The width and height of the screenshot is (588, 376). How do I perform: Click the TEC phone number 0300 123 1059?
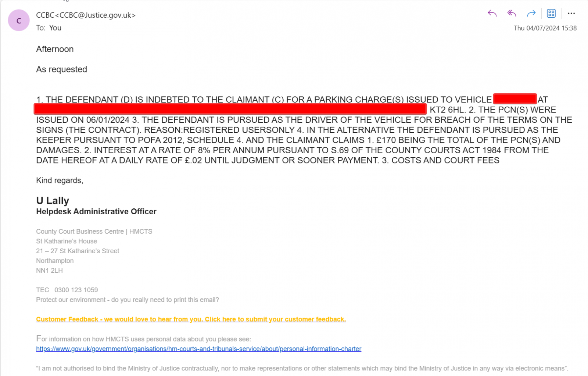click(x=76, y=290)
